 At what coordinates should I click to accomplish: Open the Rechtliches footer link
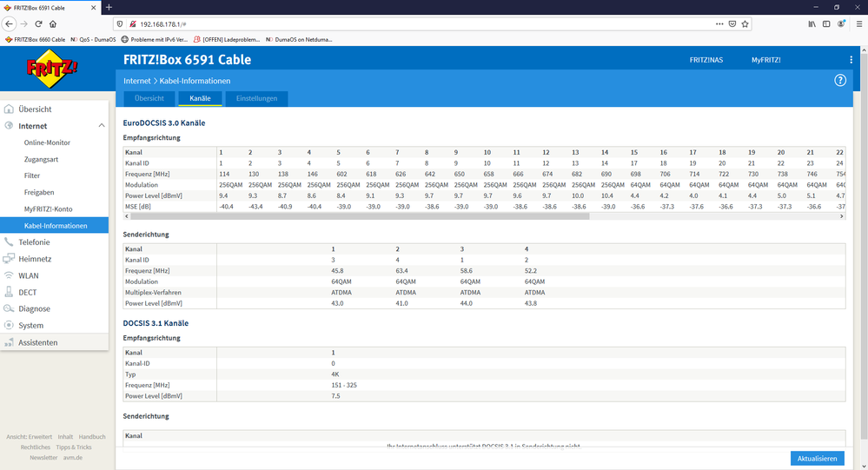coord(36,447)
